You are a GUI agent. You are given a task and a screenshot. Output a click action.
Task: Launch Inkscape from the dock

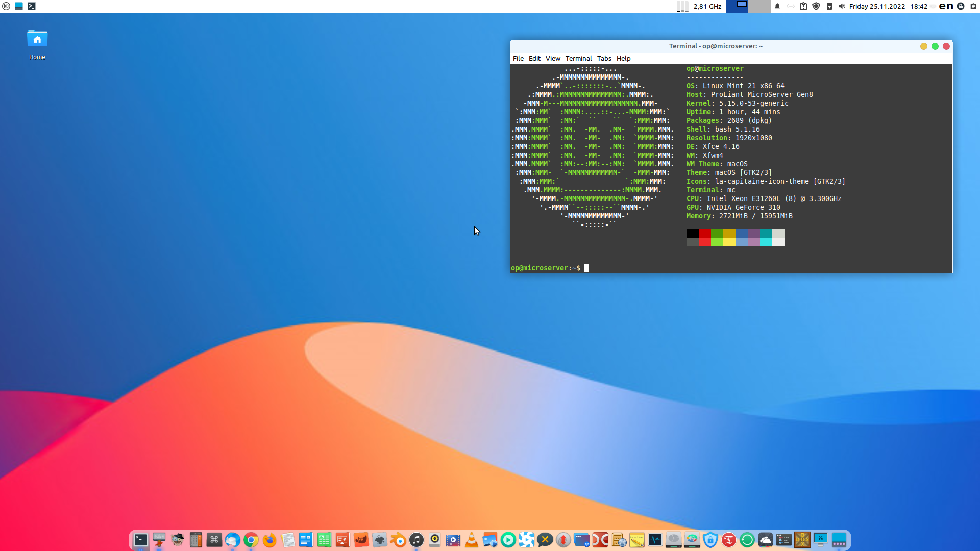click(x=380, y=540)
